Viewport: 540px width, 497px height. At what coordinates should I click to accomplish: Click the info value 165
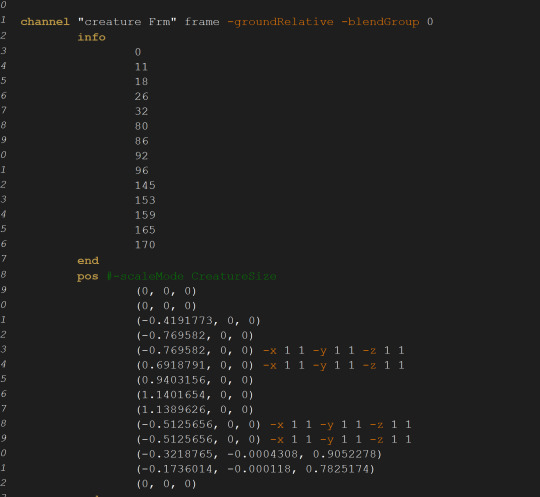145,230
